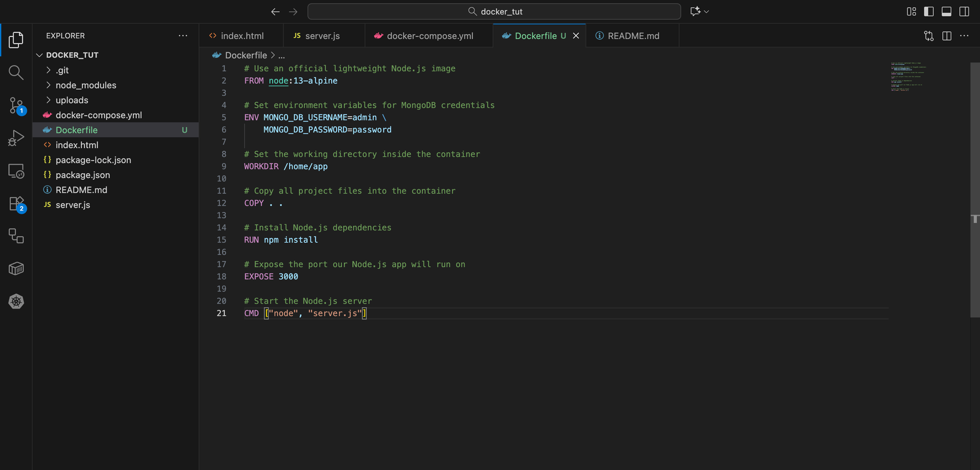
Task: Open Remote Explorer view icon
Action: tap(16, 171)
